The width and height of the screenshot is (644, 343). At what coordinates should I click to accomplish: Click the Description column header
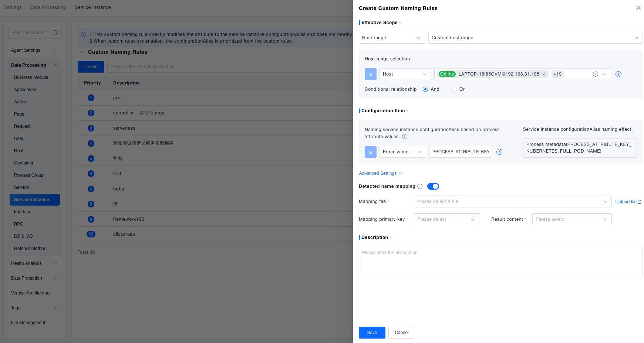pyautogui.click(x=127, y=83)
